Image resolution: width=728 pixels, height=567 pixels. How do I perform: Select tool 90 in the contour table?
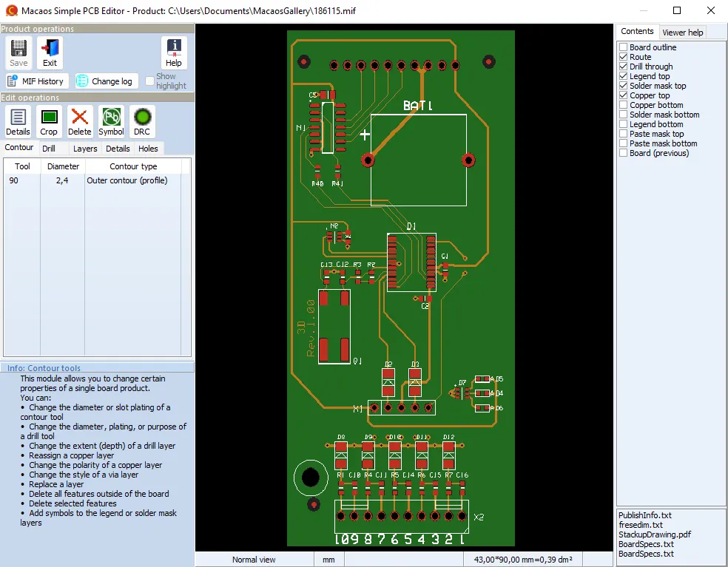click(21, 180)
